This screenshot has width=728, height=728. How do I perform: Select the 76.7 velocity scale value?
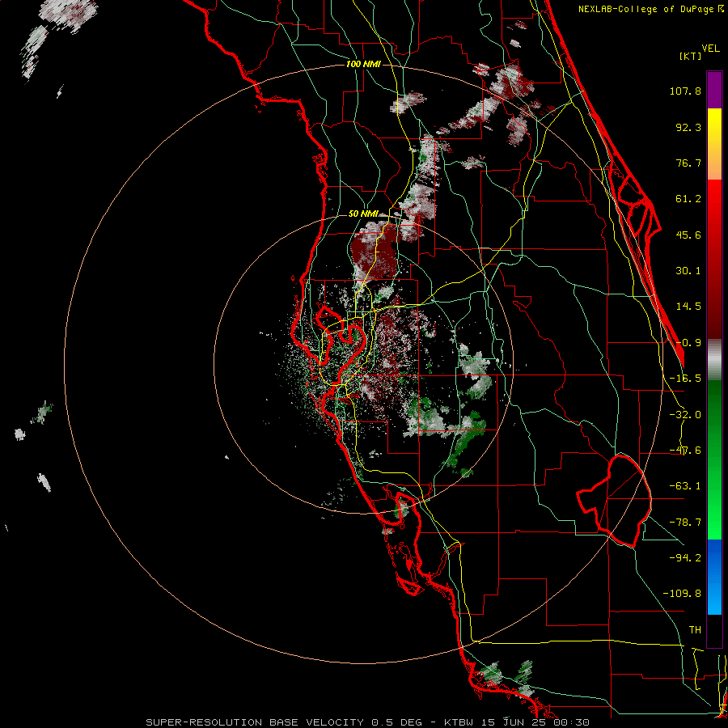click(688, 163)
